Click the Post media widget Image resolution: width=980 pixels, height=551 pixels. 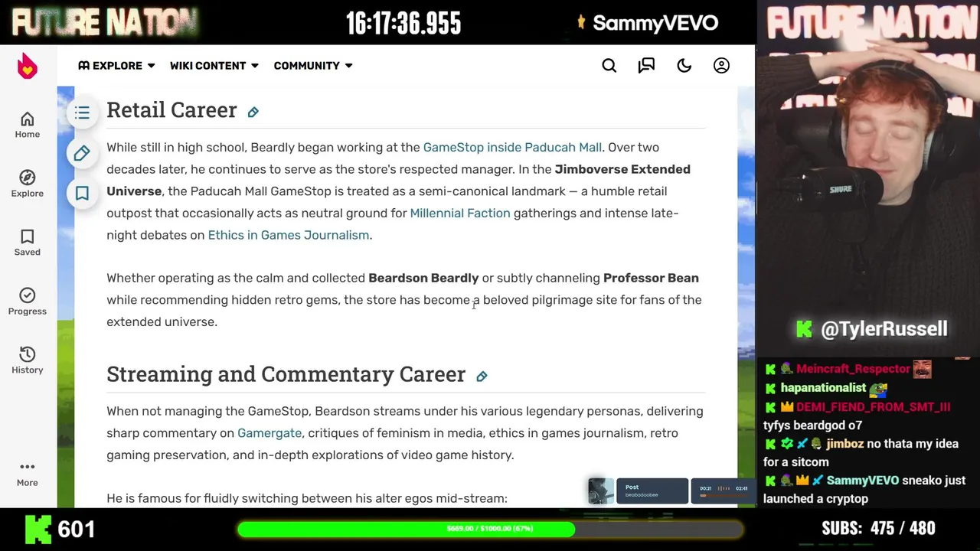click(653, 491)
